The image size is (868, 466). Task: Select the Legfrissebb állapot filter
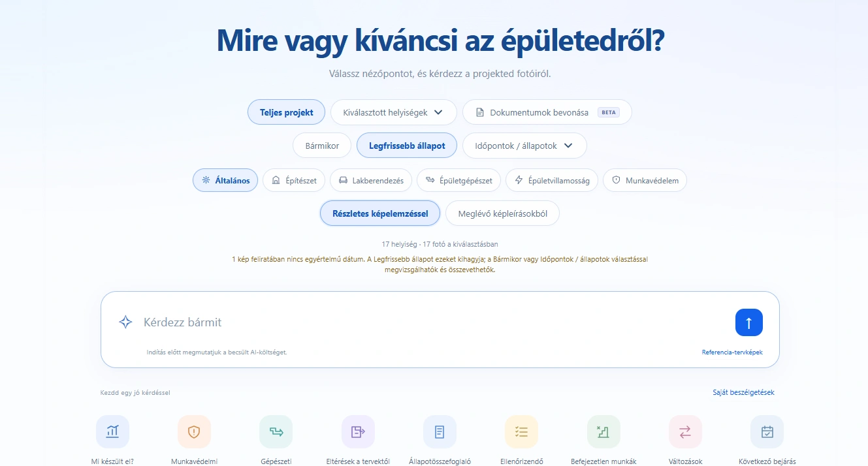(x=407, y=146)
